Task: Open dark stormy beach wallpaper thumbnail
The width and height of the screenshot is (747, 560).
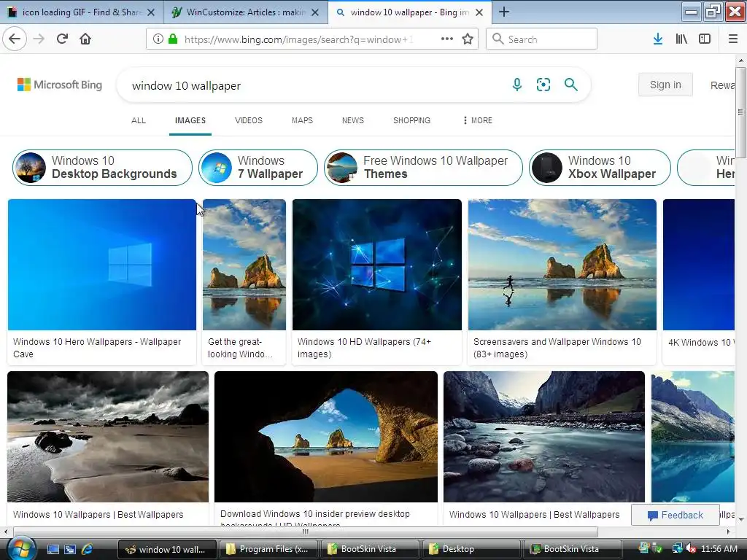Action: click(108, 437)
